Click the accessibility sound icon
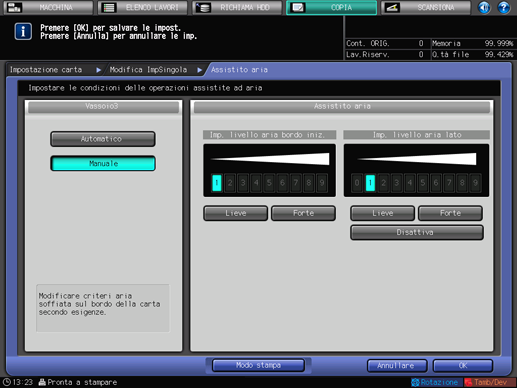The image size is (517, 388). (484, 7)
